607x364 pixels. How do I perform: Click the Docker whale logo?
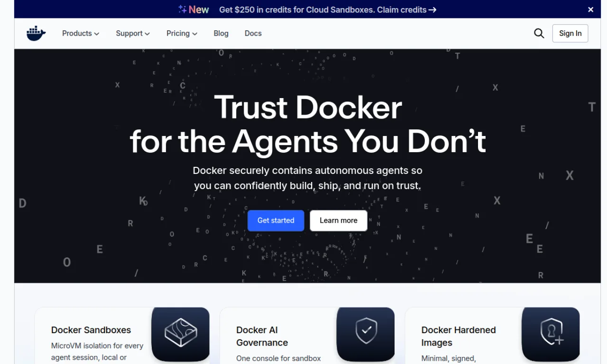(x=36, y=33)
